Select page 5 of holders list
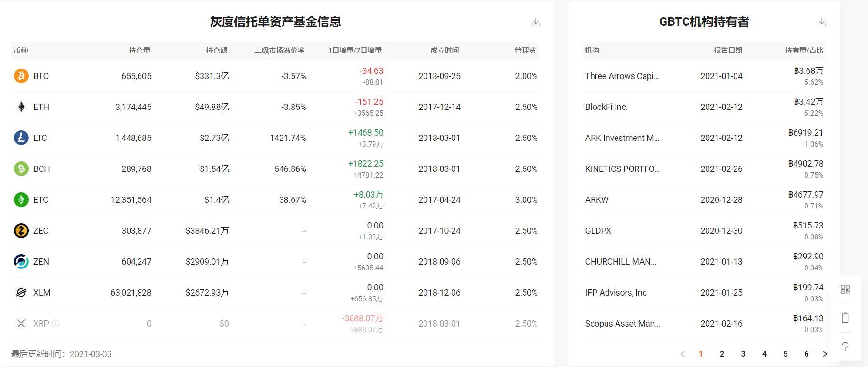This screenshot has height=367, width=868. click(786, 354)
